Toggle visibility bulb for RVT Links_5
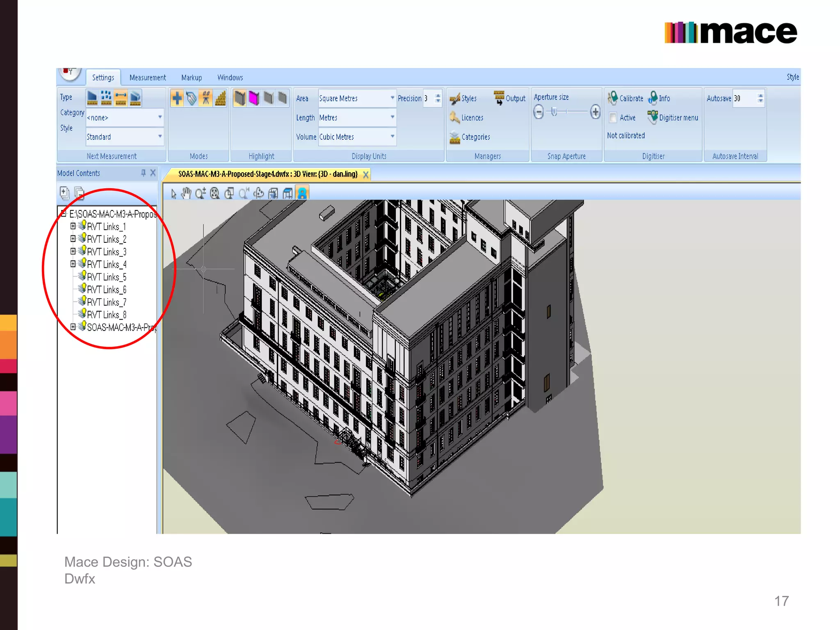 tap(82, 276)
